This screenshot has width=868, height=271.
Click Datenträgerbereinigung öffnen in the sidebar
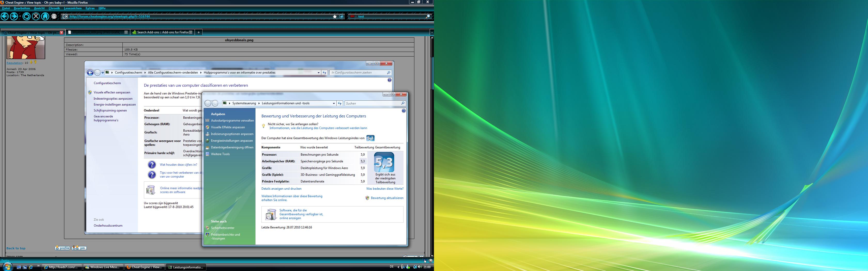[232, 147]
